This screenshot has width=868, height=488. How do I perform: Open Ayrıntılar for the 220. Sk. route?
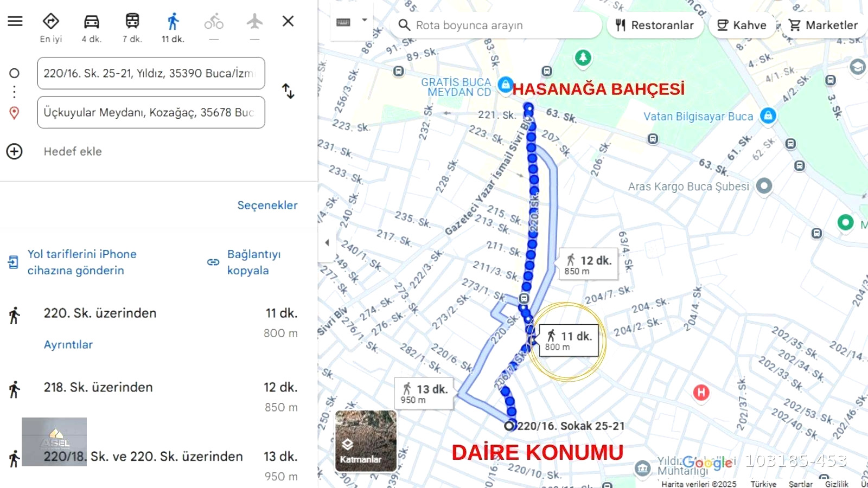click(x=68, y=345)
